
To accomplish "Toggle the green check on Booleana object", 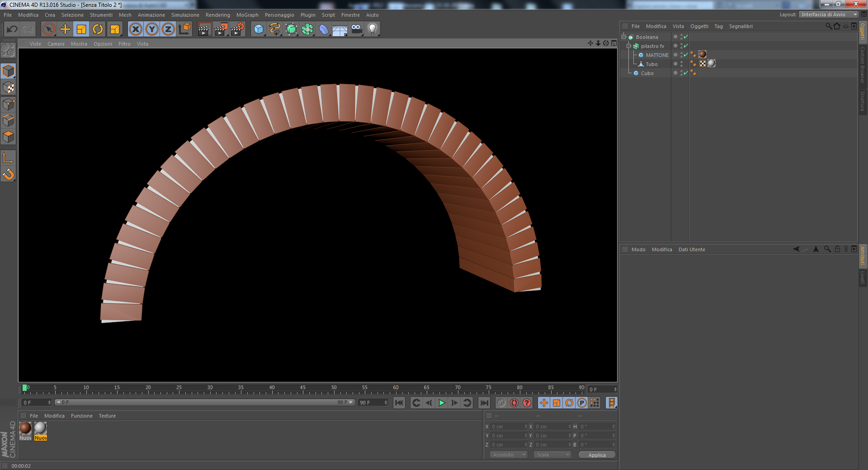I will point(686,37).
